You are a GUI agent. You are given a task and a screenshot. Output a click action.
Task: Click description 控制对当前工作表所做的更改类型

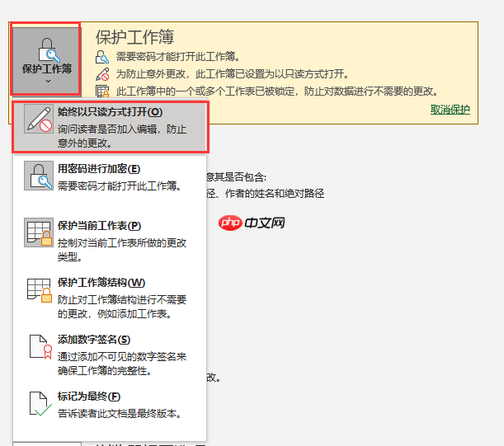122,250
